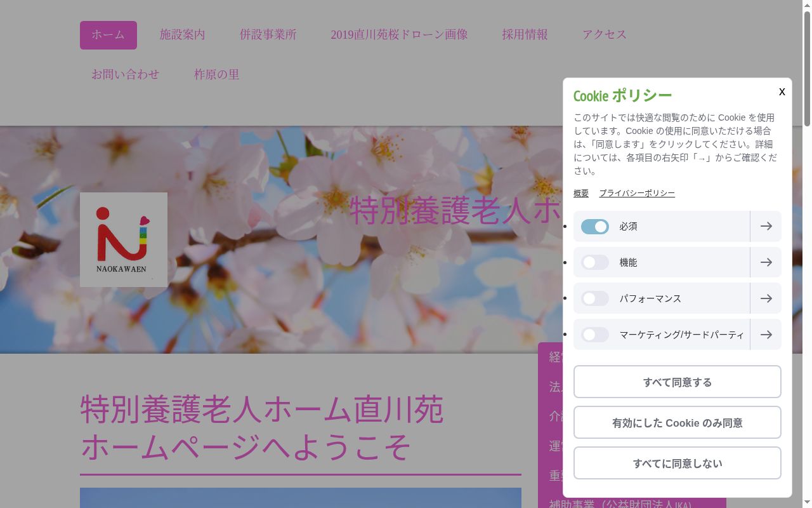Click the NAOKAWAEN logo image
This screenshot has height=508, width=812.
click(x=124, y=239)
